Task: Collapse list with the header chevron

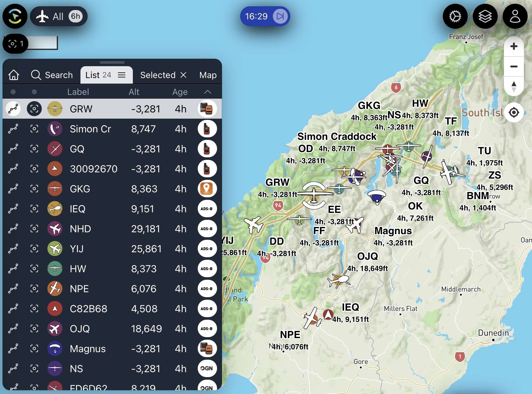Action: click(208, 92)
